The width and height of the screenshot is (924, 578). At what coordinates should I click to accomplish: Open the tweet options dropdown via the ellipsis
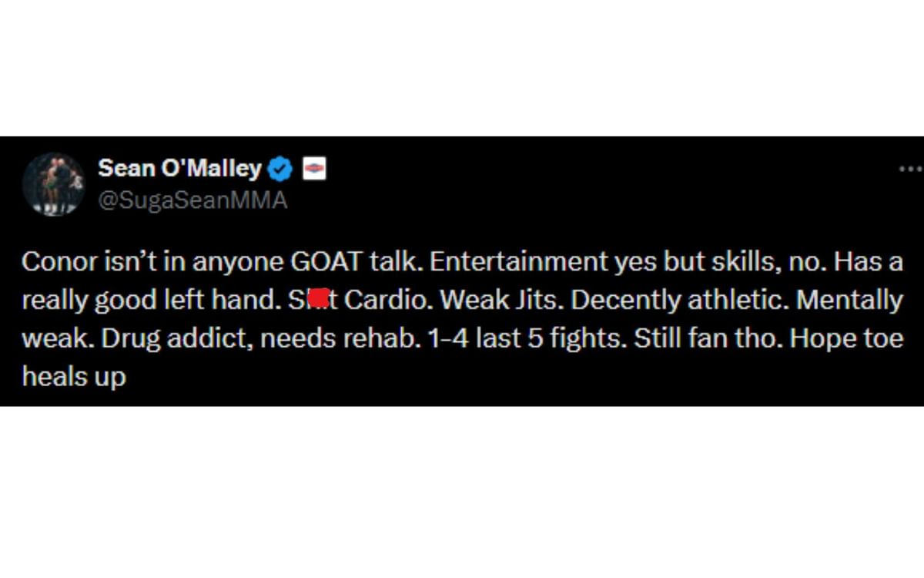point(911,169)
